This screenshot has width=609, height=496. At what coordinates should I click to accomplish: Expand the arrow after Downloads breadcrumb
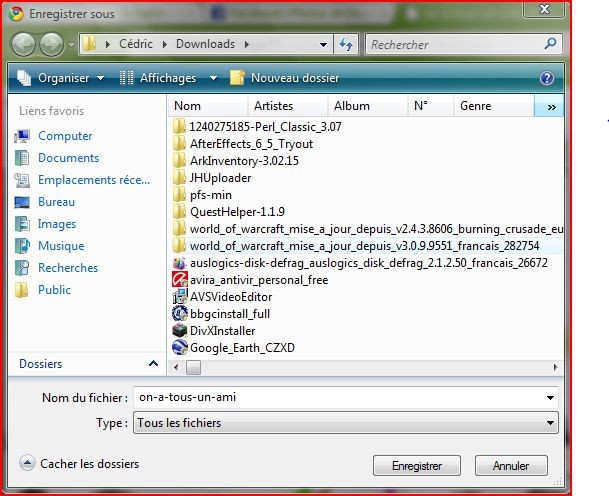point(247,45)
